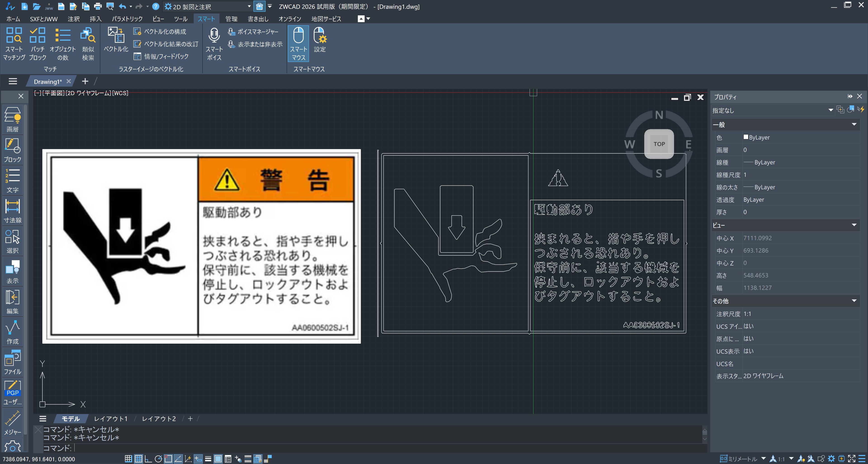Toggle dynamic input in status bar
Screen dimensions: 868x464
(x=198, y=459)
